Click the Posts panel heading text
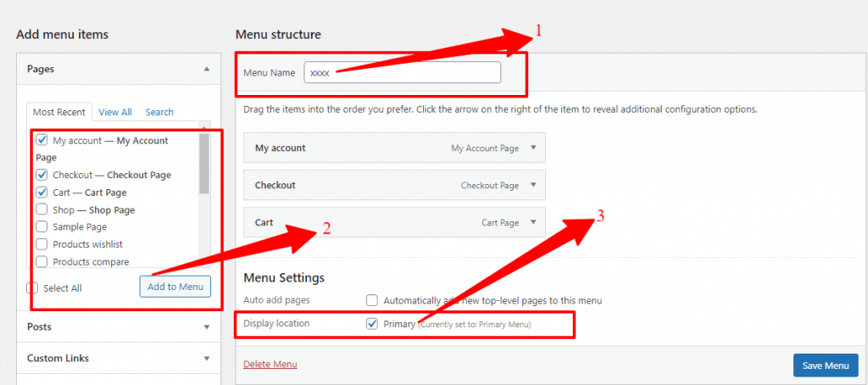868x385 pixels. (x=39, y=326)
